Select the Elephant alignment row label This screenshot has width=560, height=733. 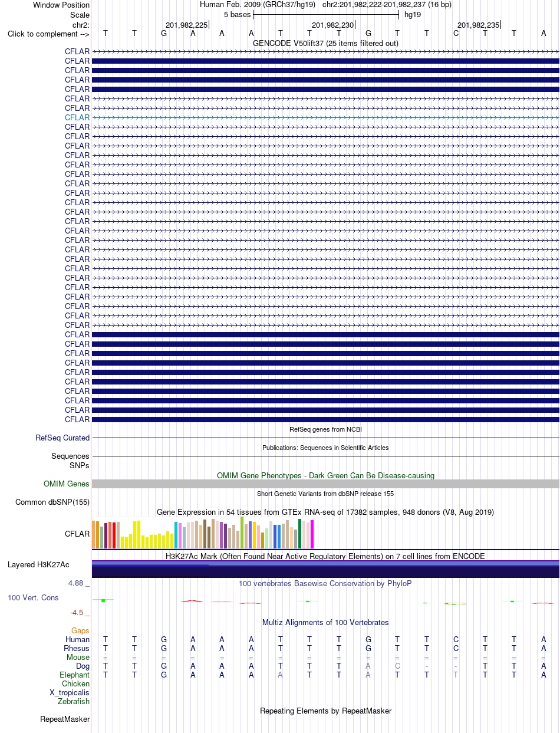pyautogui.click(x=75, y=675)
